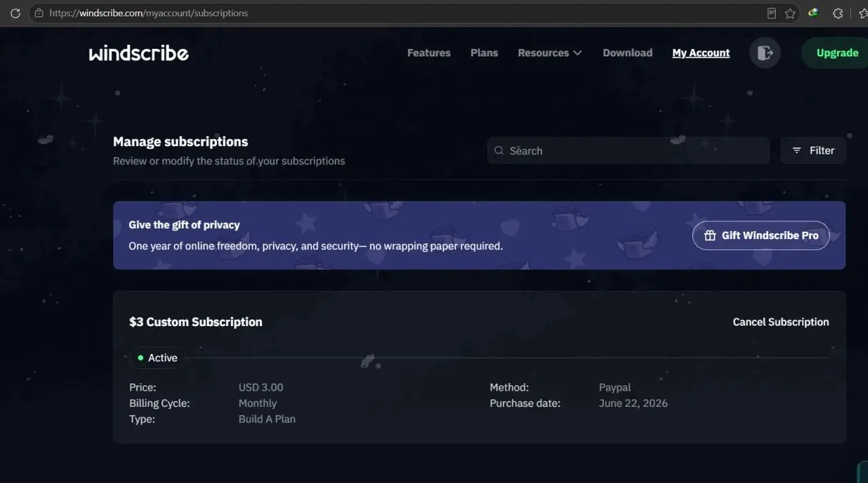This screenshot has width=868, height=483.
Task: Click "Review or modify the status" subtitle
Action: pyautogui.click(x=229, y=161)
